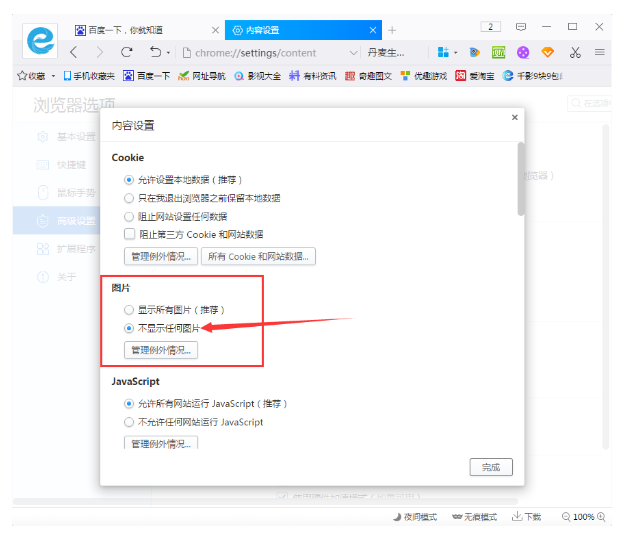Select 不显示任何图片 radio
This screenshot has height=533, width=635.
128,328
